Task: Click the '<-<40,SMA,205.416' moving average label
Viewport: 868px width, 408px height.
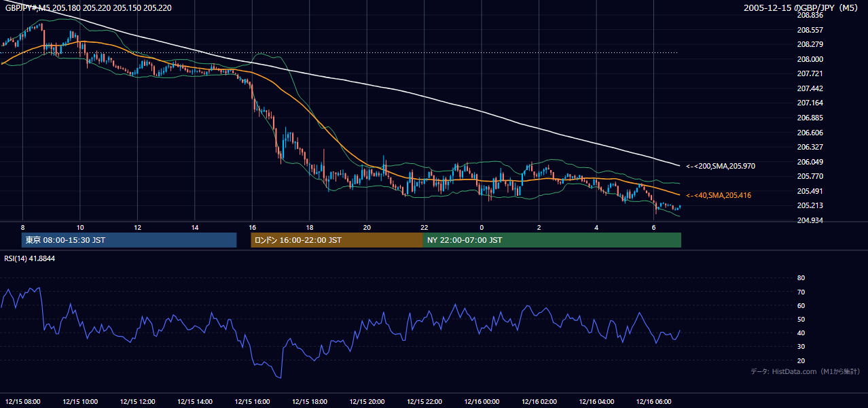Action: tap(719, 195)
